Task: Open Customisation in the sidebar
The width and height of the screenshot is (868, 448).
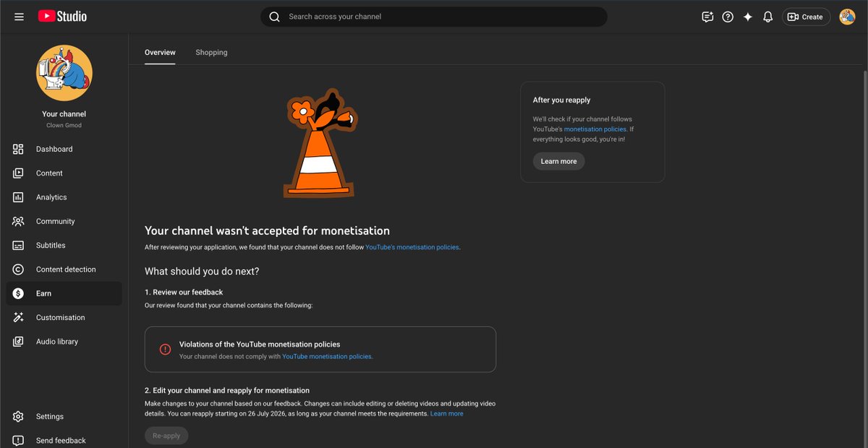Action: [64, 317]
